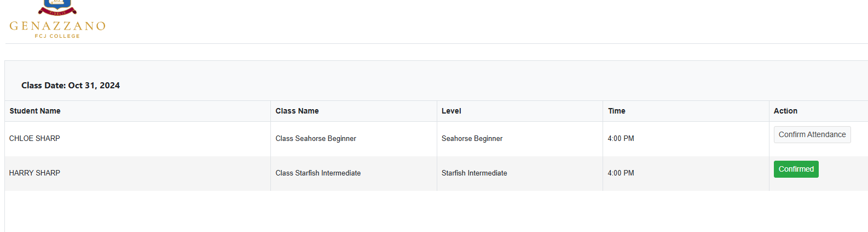
Task: Select the Class Name column header
Action: point(297,111)
